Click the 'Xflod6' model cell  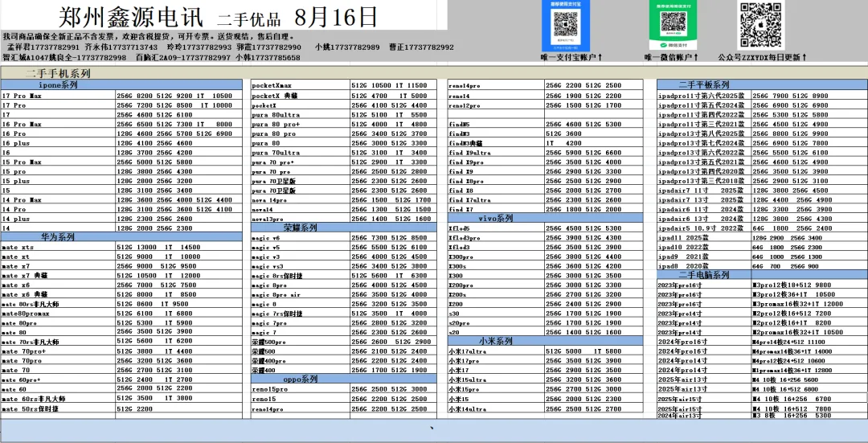coord(495,228)
